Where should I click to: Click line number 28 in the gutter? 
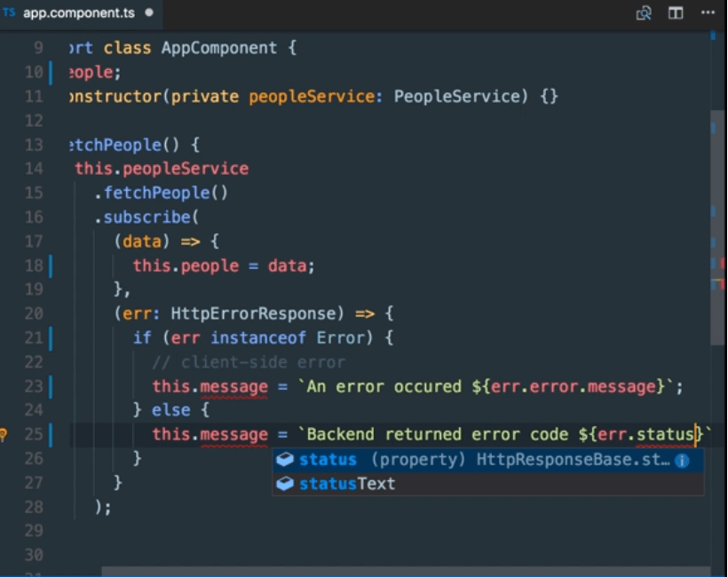[34, 507]
